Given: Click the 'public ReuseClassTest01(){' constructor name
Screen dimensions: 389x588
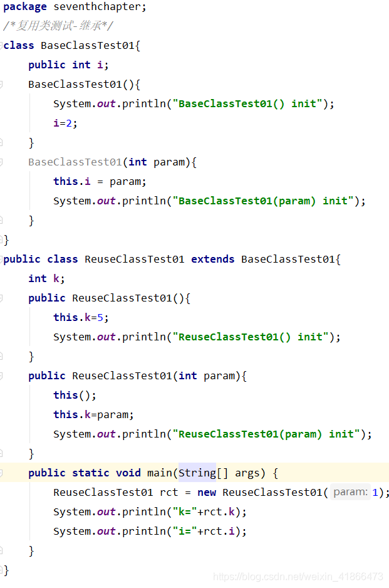Looking at the screenshot, I should click(x=122, y=298).
